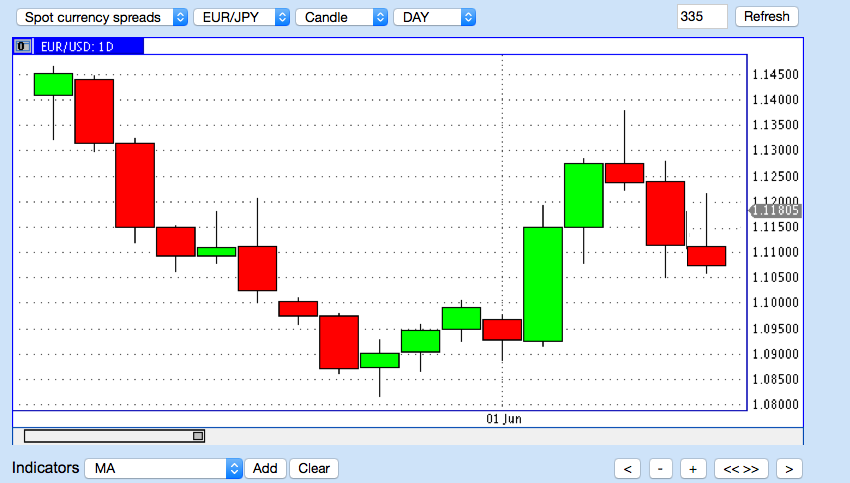The height and width of the screenshot is (483, 850).
Task: Click the 1.11805 current price marker
Action: 775,210
